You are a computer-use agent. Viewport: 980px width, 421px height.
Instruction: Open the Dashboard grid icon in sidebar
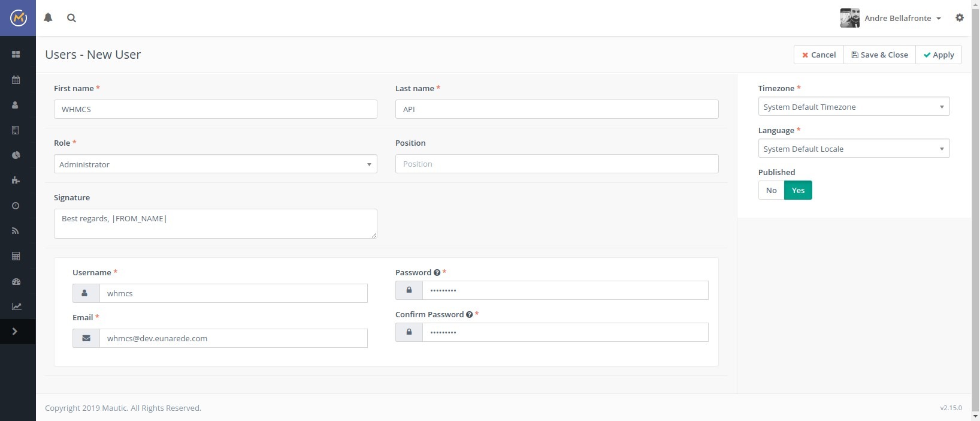[16, 55]
